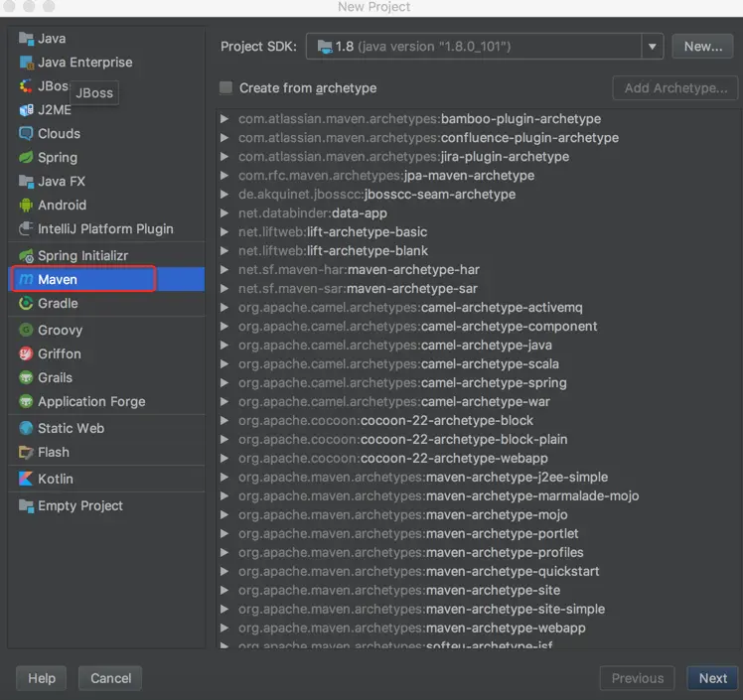
Task: Open the Project SDK dropdown arrow
Action: pos(652,47)
